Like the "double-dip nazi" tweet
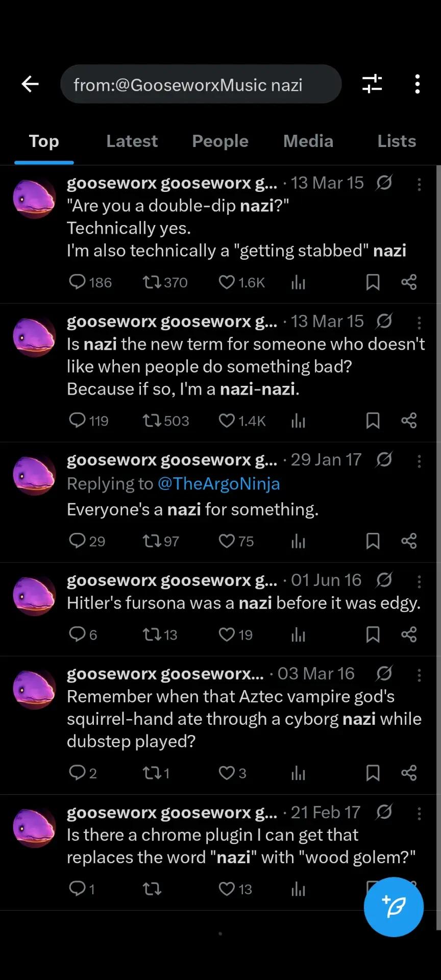The image size is (441, 980). click(227, 282)
